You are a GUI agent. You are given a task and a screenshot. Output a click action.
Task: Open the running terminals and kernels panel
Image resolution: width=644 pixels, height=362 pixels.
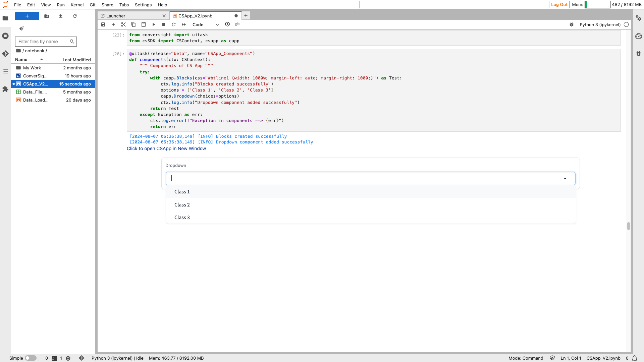point(5,36)
